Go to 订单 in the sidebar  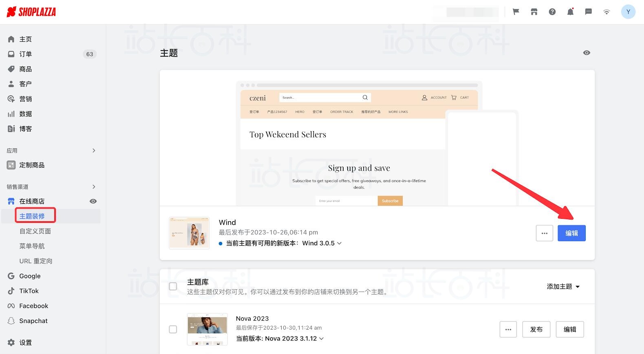[25, 54]
